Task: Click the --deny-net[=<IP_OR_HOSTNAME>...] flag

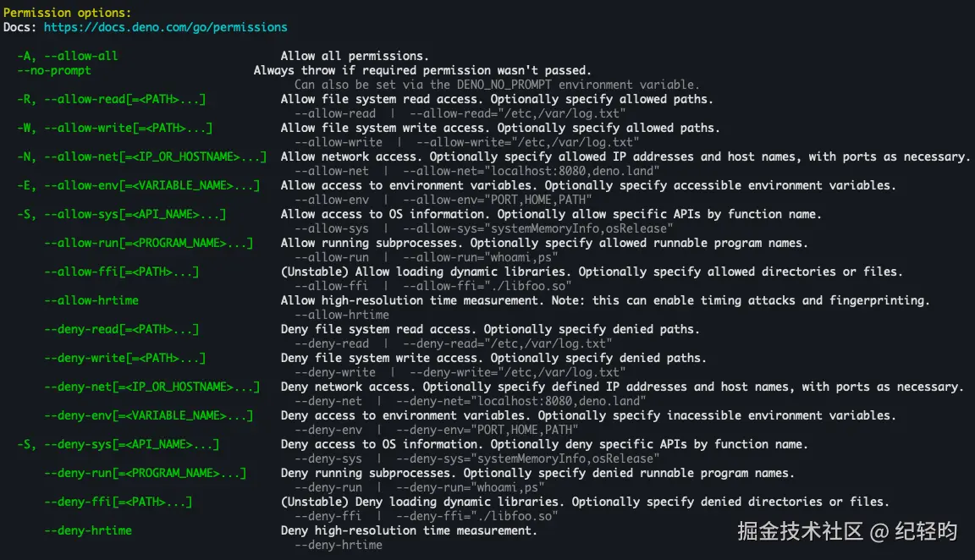Action: coord(151,387)
